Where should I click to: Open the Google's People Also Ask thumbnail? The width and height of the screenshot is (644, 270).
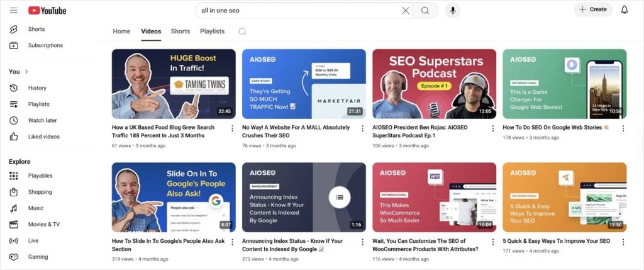(x=174, y=197)
